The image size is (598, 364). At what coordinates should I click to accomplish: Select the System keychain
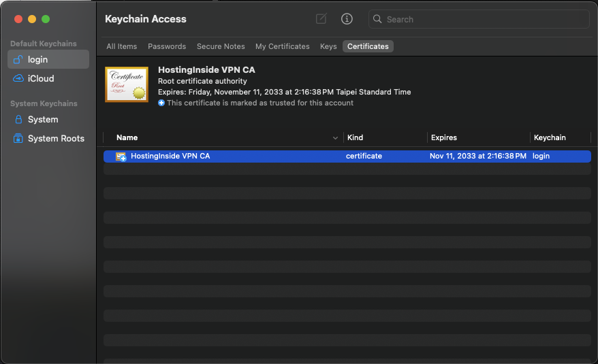click(48, 119)
